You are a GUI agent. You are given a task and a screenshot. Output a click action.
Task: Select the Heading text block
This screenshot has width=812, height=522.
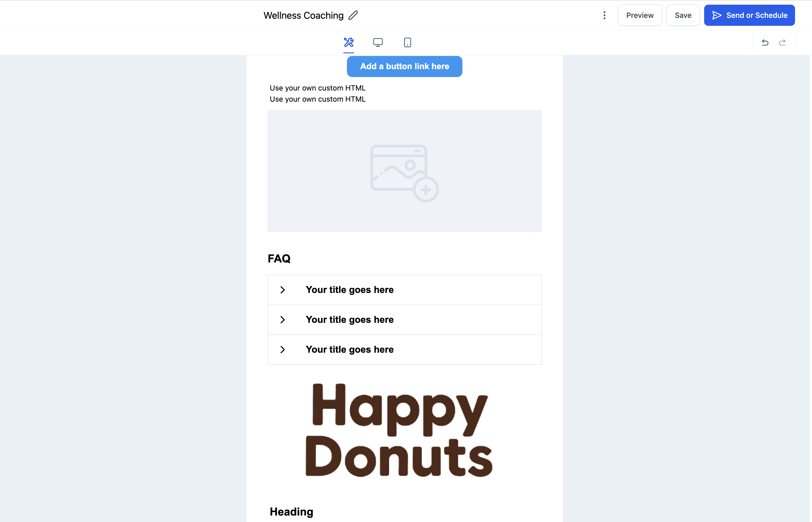pyautogui.click(x=292, y=512)
